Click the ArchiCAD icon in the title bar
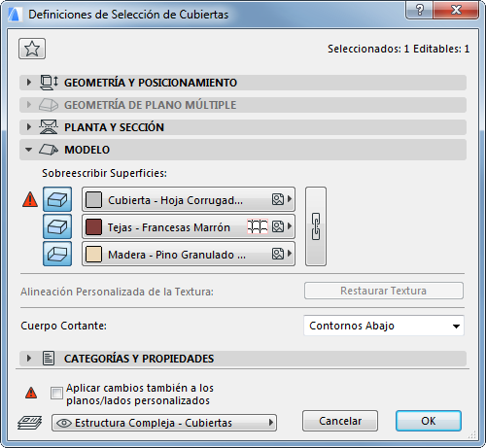Viewport: 486px width, 448px height. 16,15
